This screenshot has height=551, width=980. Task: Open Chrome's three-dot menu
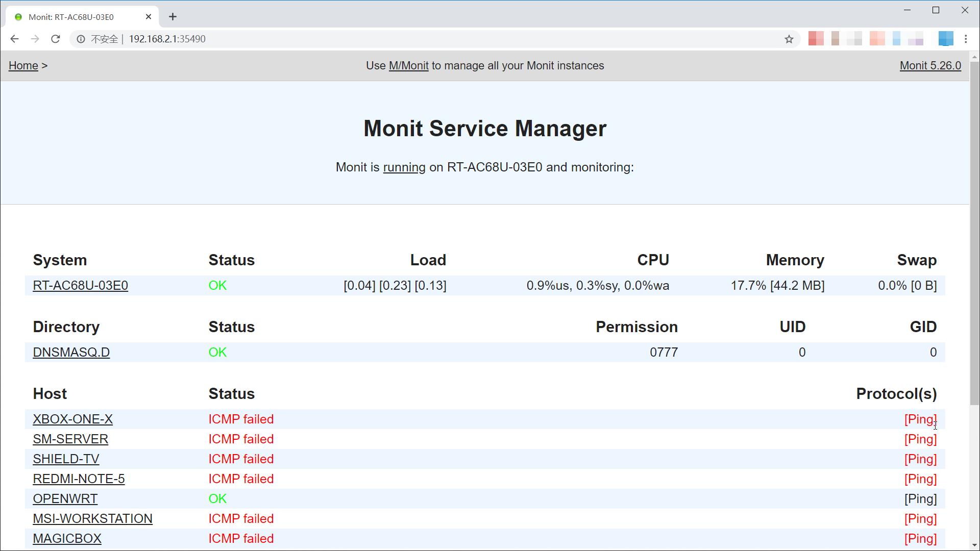click(966, 39)
